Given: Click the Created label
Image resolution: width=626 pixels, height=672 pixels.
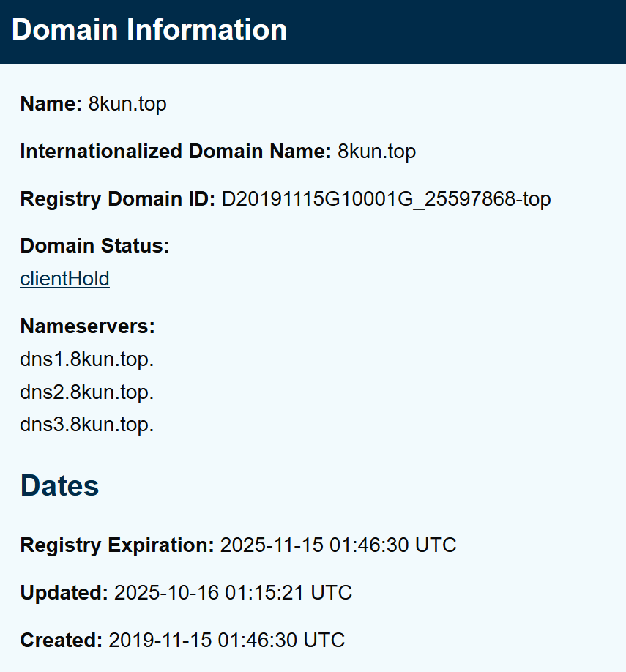Looking at the screenshot, I should (x=61, y=641).
